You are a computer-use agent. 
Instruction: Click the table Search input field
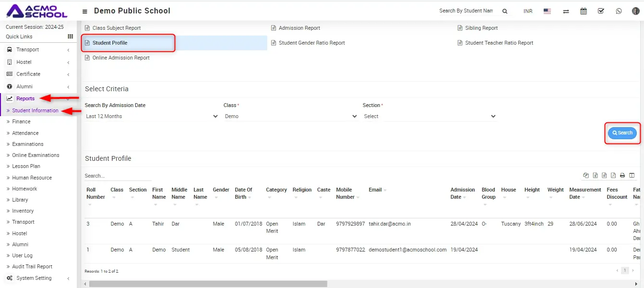point(118,176)
